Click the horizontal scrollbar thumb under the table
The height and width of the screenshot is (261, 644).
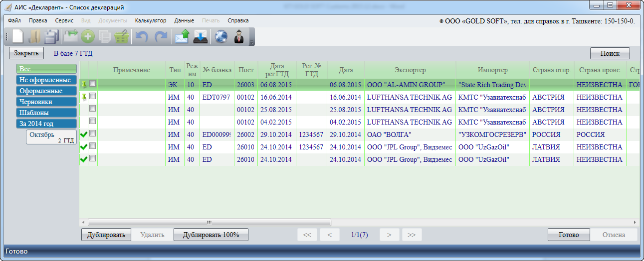(210, 222)
